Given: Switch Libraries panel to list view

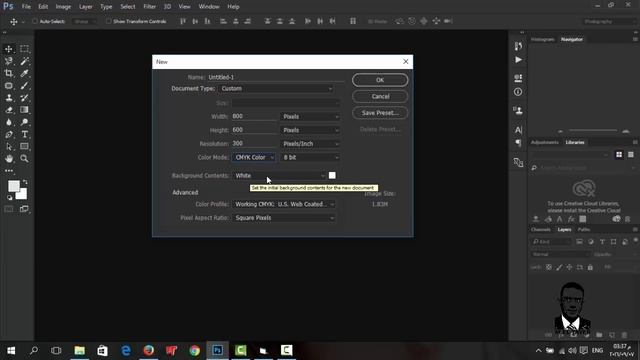Looking at the screenshot, I should tap(631, 155).
